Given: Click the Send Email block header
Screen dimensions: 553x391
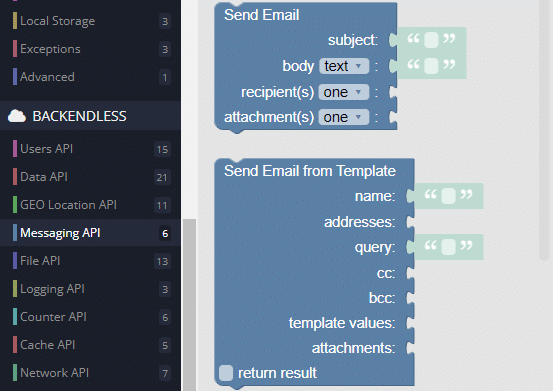Looking at the screenshot, I should click(x=261, y=15).
